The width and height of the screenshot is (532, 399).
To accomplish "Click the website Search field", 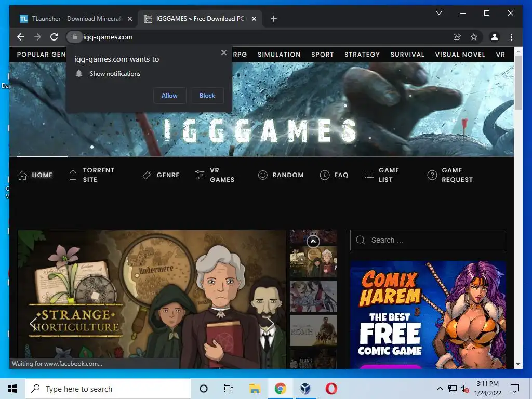I will [x=428, y=240].
